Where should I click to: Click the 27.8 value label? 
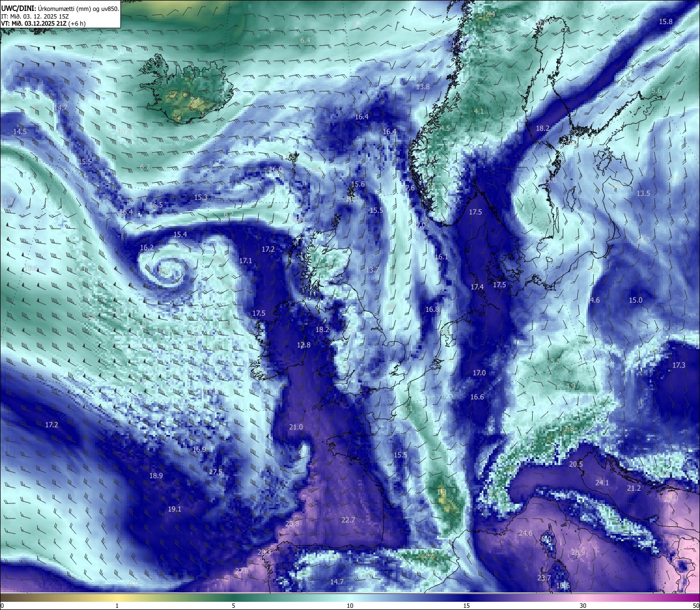click(x=241, y=571)
